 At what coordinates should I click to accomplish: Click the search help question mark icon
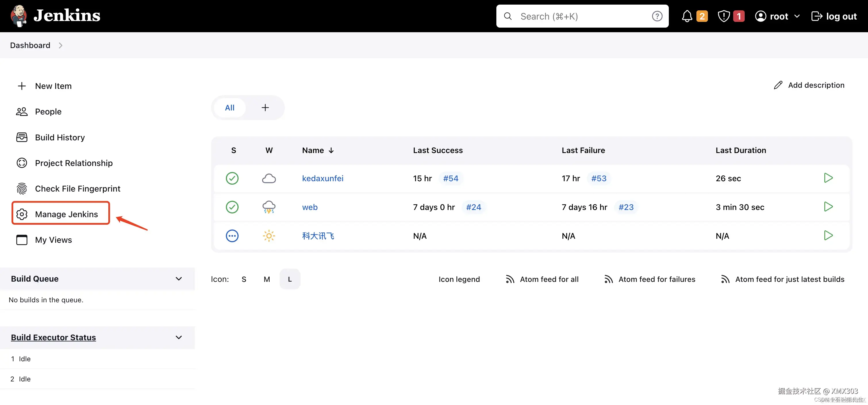657,16
